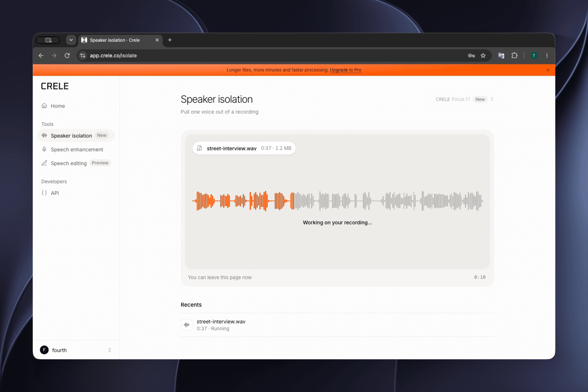
Task: Click the 0:10 elapsed timer
Action: pos(480,277)
